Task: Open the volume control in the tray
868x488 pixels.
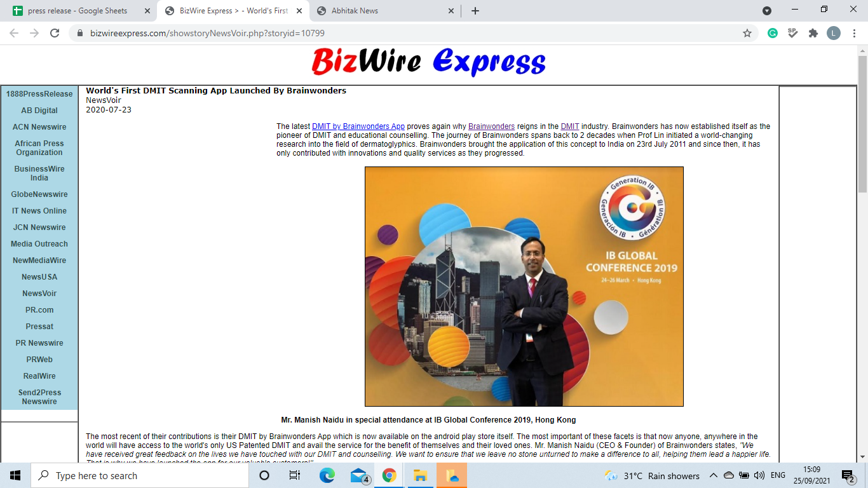Action: [759, 475]
